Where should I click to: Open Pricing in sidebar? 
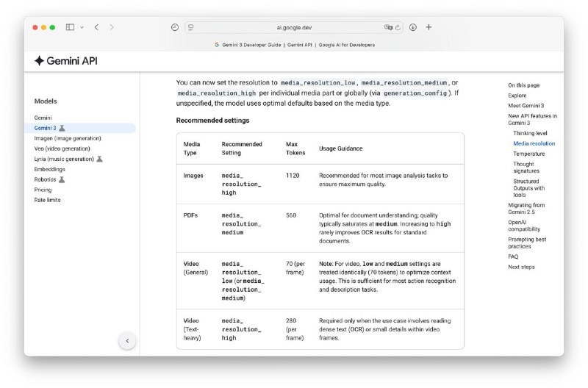click(x=43, y=190)
